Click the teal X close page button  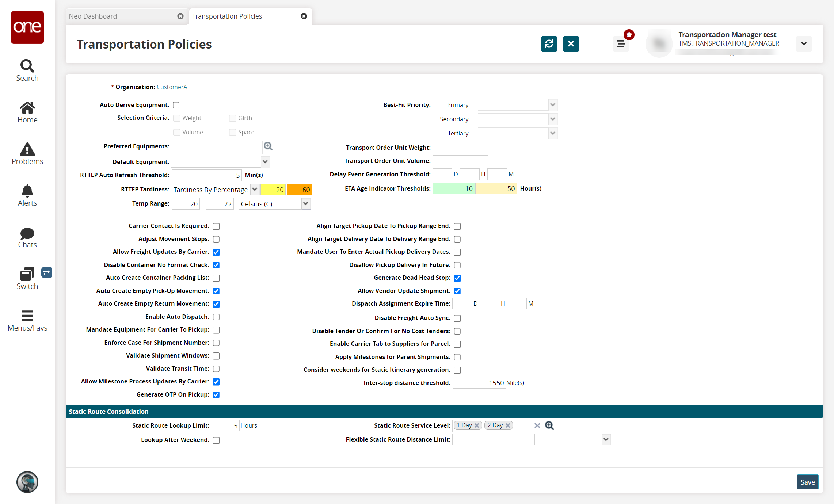pyautogui.click(x=571, y=44)
